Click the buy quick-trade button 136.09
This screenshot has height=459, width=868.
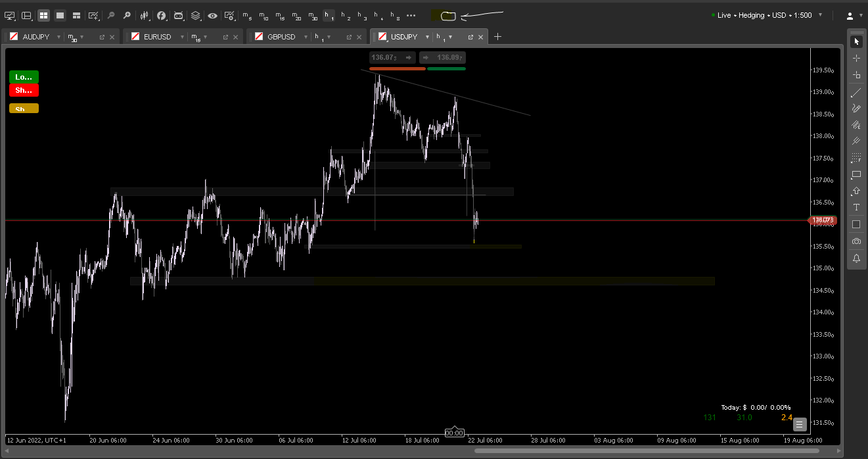click(x=442, y=57)
